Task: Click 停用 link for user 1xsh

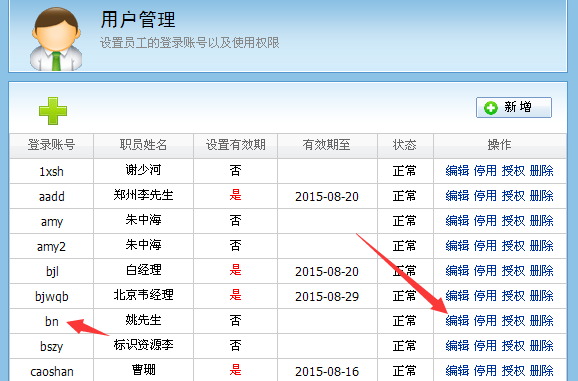Action: [x=485, y=171]
